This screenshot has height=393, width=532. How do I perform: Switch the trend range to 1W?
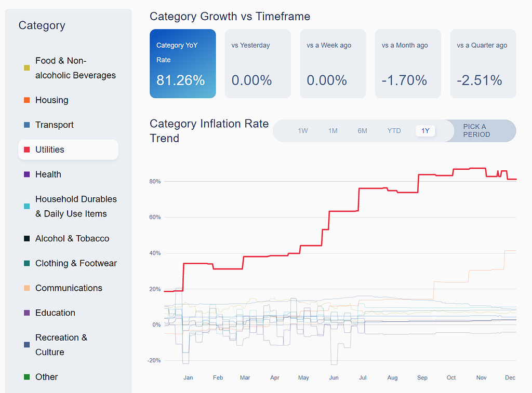[x=303, y=131]
